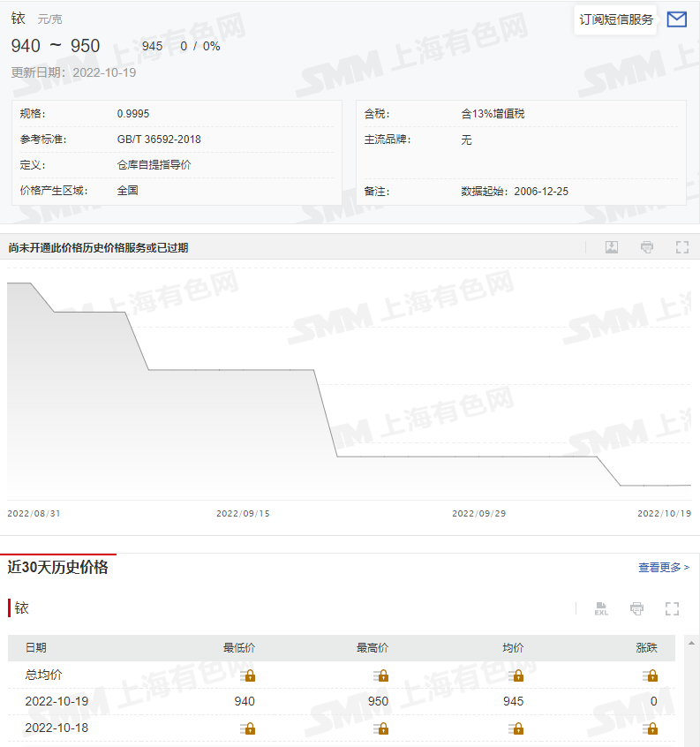This screenshot has height=747, width=700.
Task: Click lock icon for 总均价 最高价
Action: [x=380, y=675]
